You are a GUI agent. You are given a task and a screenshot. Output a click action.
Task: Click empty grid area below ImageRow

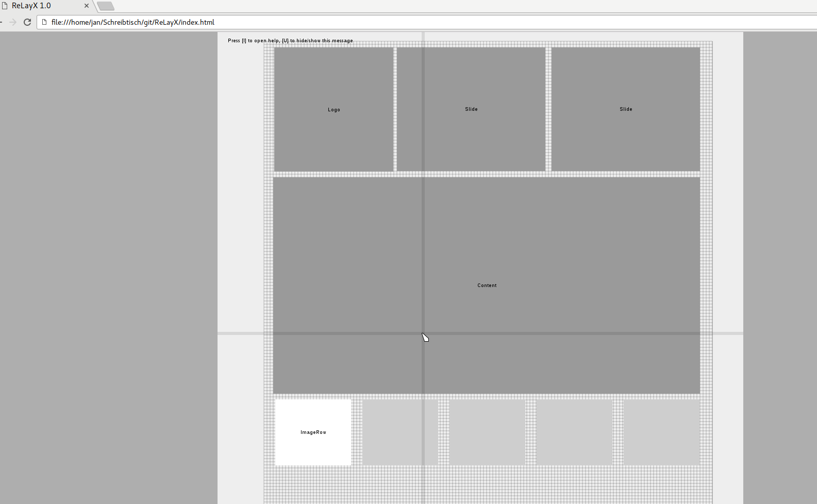click(487, 485)
